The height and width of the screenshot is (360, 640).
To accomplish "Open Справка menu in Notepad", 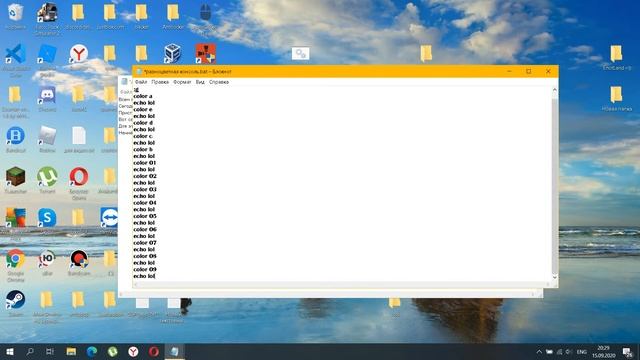I will [219, 82].
